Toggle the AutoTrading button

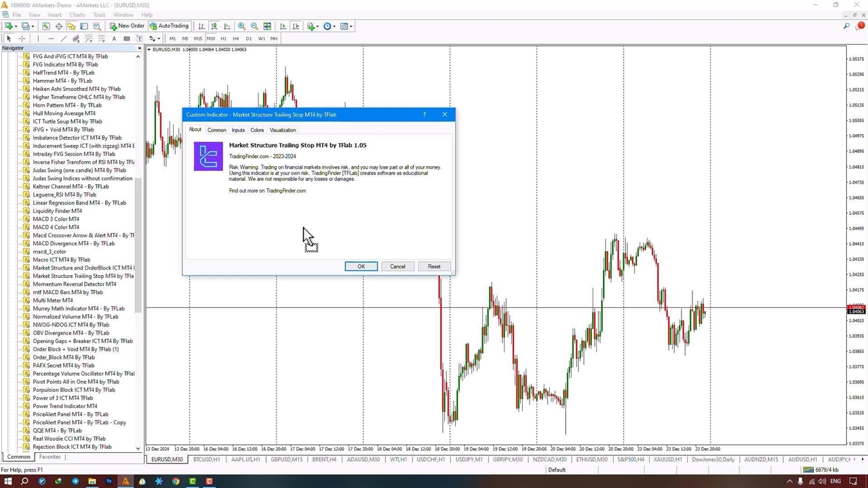click(169, 26)
